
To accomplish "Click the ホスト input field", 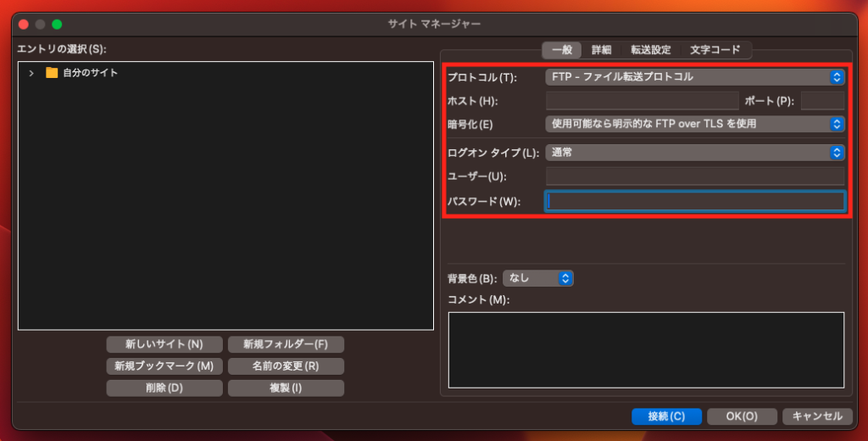I will pos(642,101).
